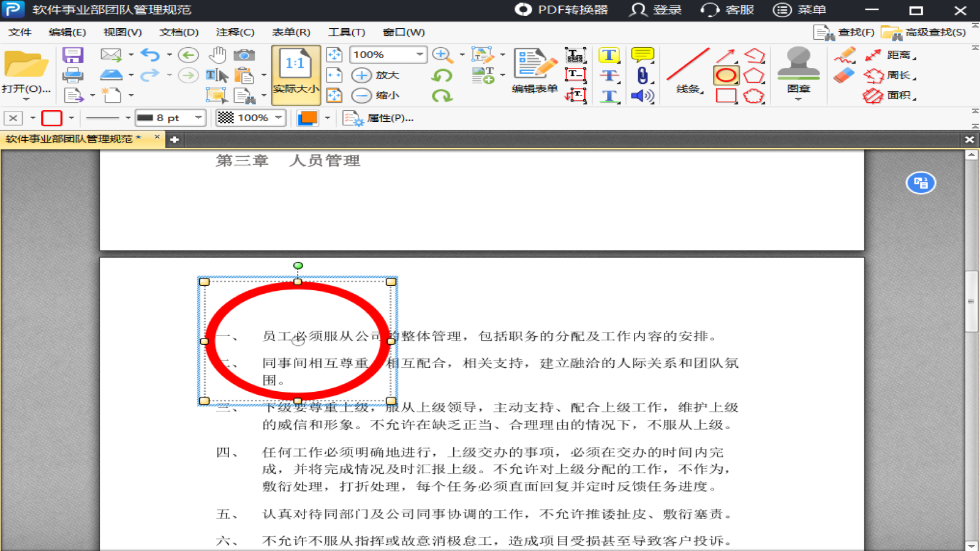Click the orange fill color swatch
Viewport: 980px width, 551px height.
point(308,118)
